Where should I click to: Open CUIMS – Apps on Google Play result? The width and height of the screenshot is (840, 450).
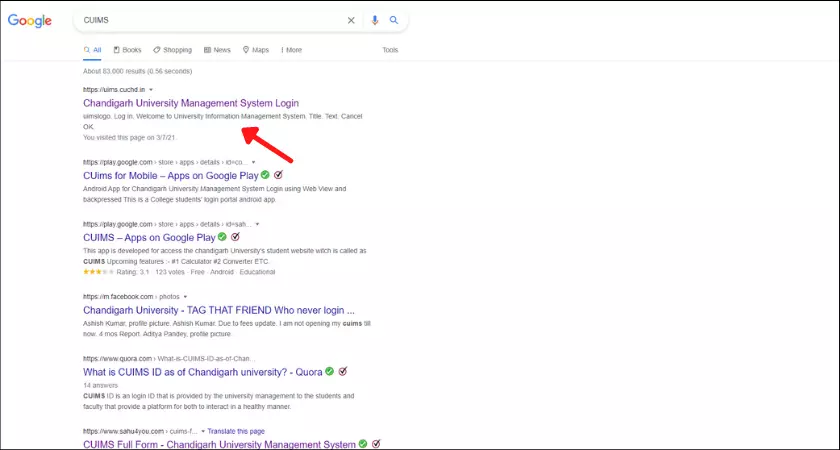coord(149,237)
